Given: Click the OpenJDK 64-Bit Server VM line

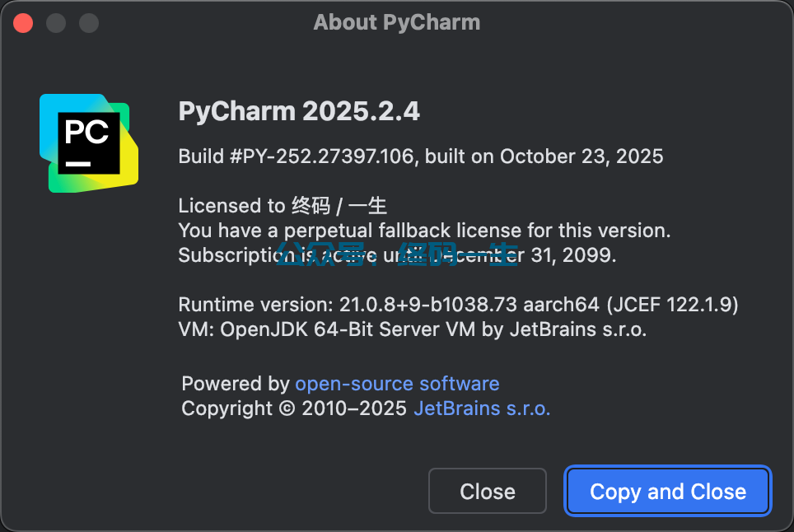Looking at the screenshot, I should tap(412, 329).
